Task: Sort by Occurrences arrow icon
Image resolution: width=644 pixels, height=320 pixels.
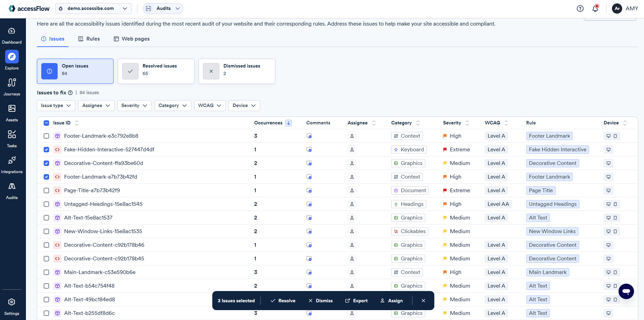Action: coord(289,123)
